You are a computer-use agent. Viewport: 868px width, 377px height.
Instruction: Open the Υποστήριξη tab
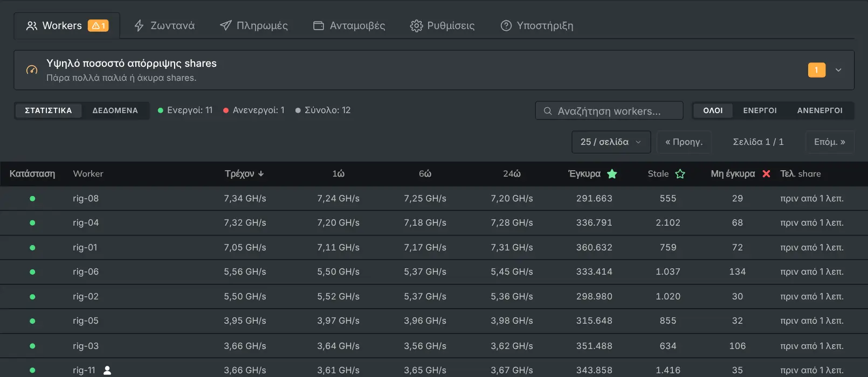click(x=537, y=26)
